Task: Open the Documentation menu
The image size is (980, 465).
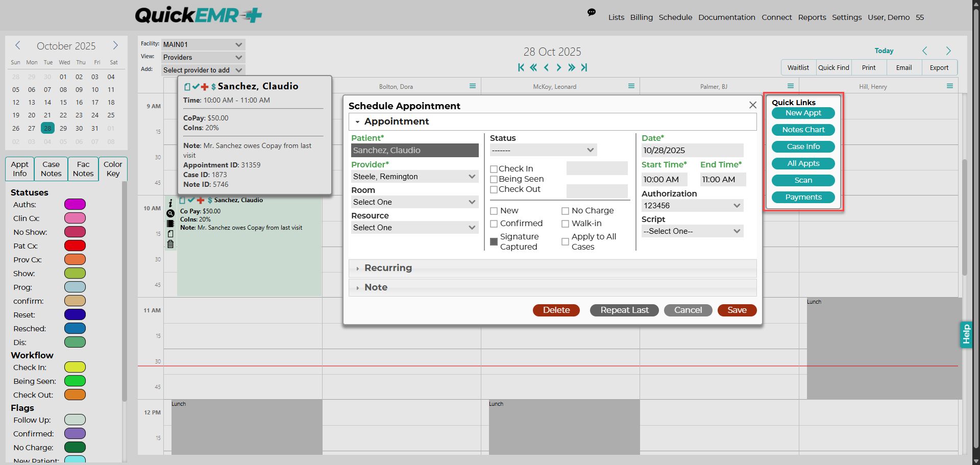Action: pos(727,17)
